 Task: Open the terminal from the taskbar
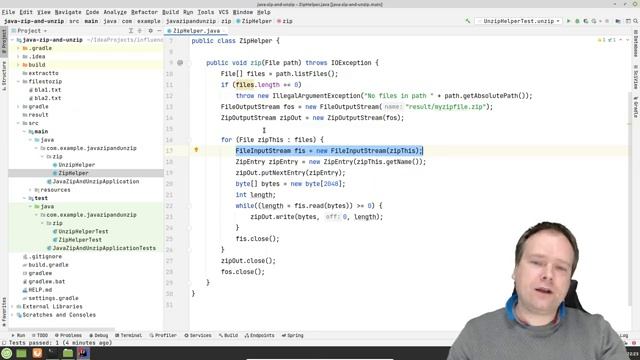(53, 353)
